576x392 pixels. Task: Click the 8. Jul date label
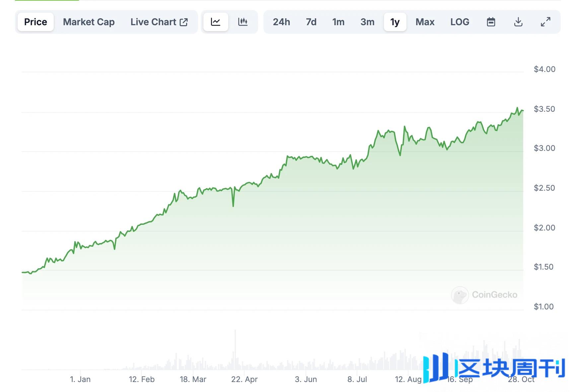[x=357, y=379]
